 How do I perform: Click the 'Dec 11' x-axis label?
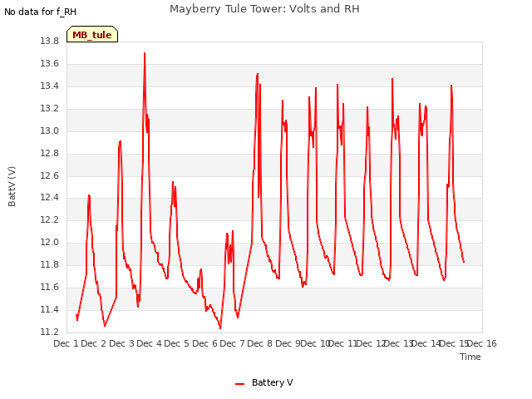click(x=343, y=343)
